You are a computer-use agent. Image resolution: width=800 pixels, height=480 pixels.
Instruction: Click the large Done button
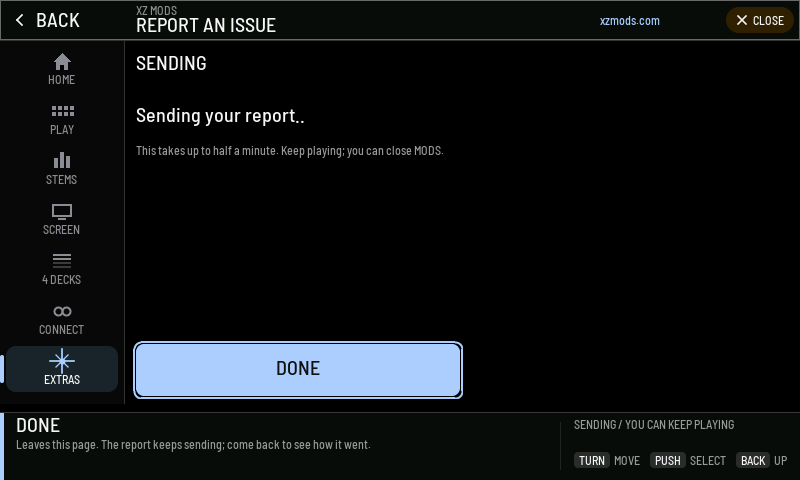298,370
